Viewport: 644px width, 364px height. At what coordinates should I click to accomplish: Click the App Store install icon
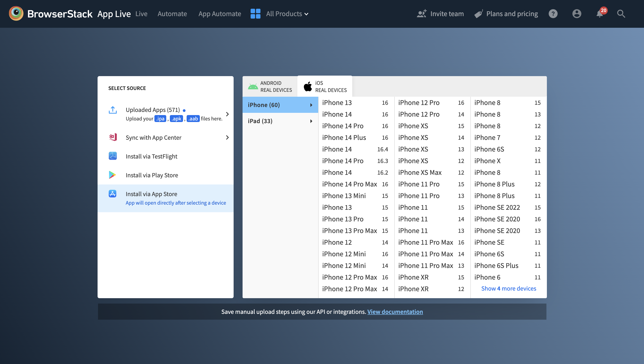(113, 194)
